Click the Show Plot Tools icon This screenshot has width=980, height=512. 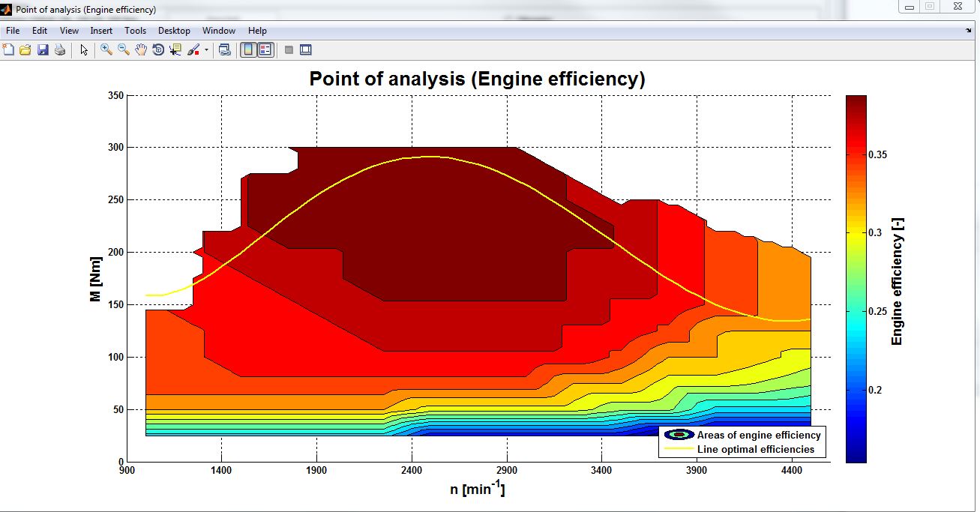click(x=306, y=50)
